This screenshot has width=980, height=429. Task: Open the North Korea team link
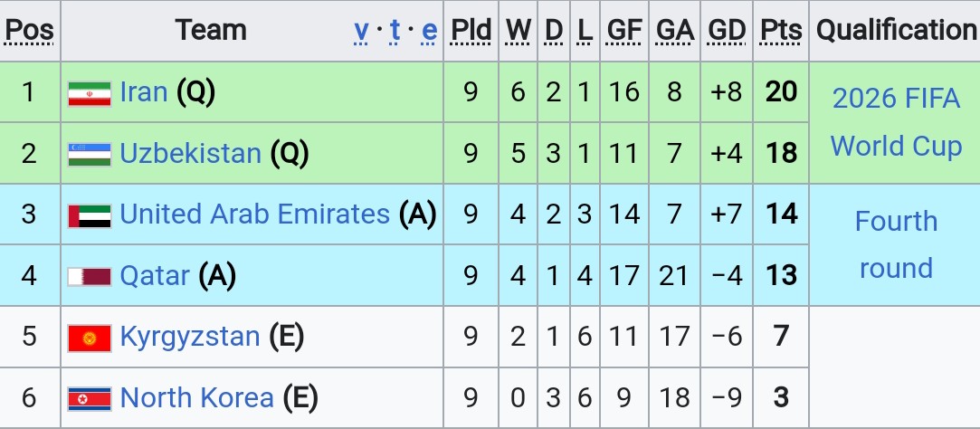pos(197,397)
